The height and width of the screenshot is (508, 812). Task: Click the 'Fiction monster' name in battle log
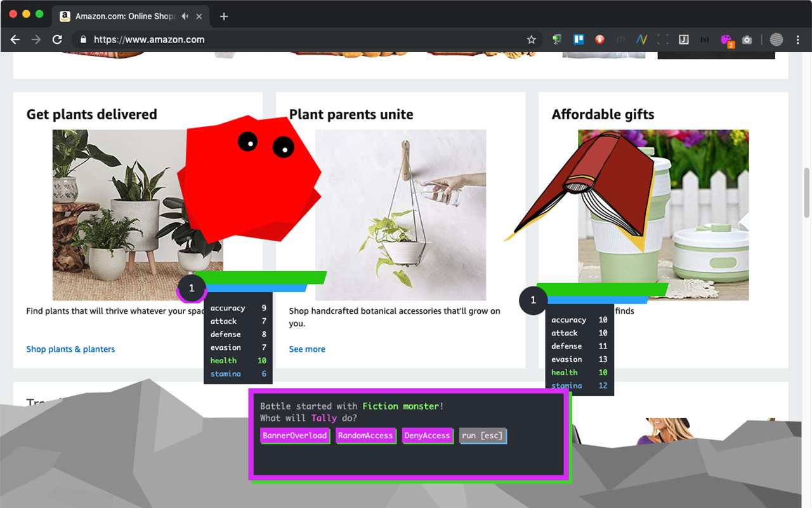point(401,406)
